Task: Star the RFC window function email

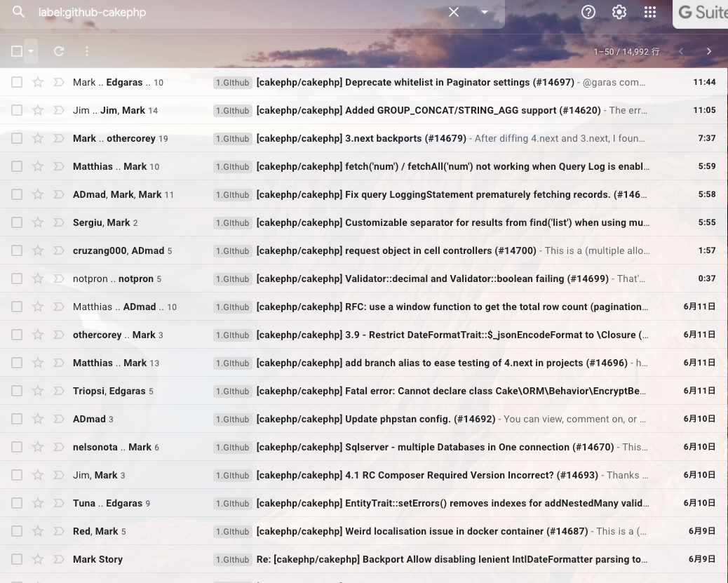Action: pos(38,307)
